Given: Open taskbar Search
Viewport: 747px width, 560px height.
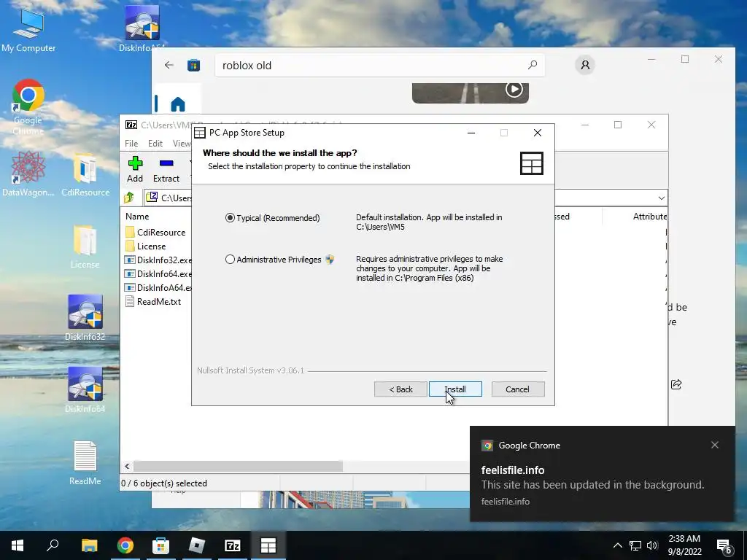Looking at the screenshot, I should point(53,545).
